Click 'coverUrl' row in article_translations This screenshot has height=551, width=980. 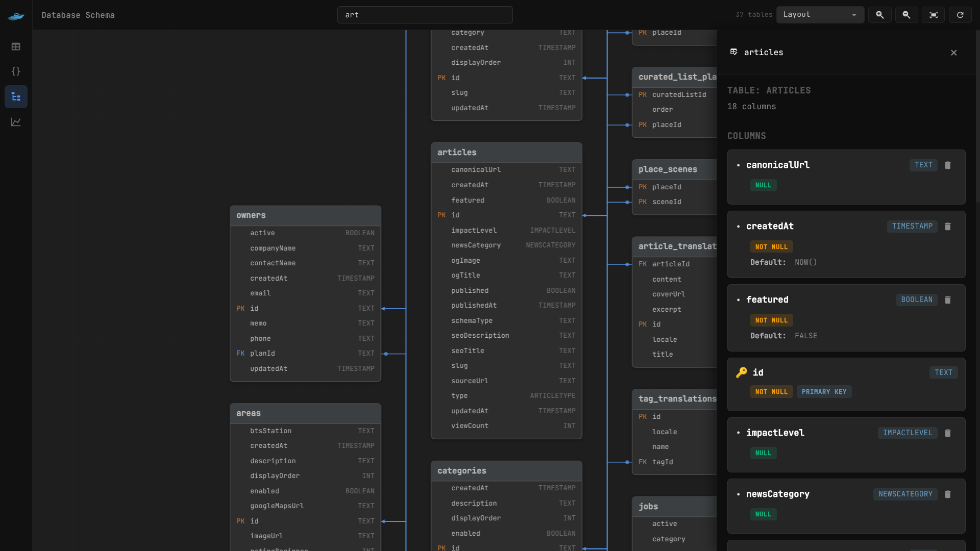tap(674, 294)
